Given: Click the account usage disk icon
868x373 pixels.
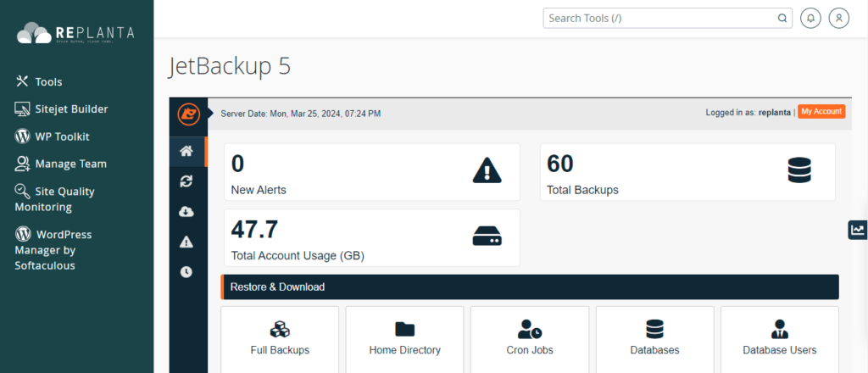Looking at the screenshot, I should [x=487, y=236].
